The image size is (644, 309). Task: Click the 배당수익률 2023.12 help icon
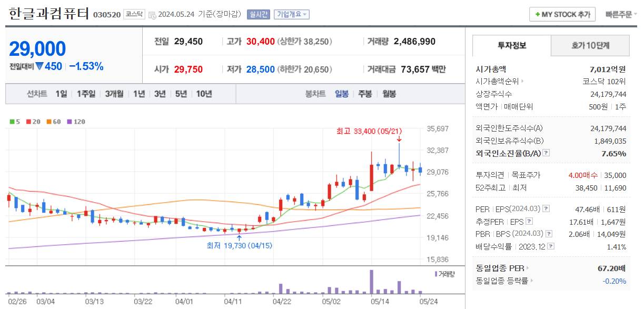pos(550,245)
